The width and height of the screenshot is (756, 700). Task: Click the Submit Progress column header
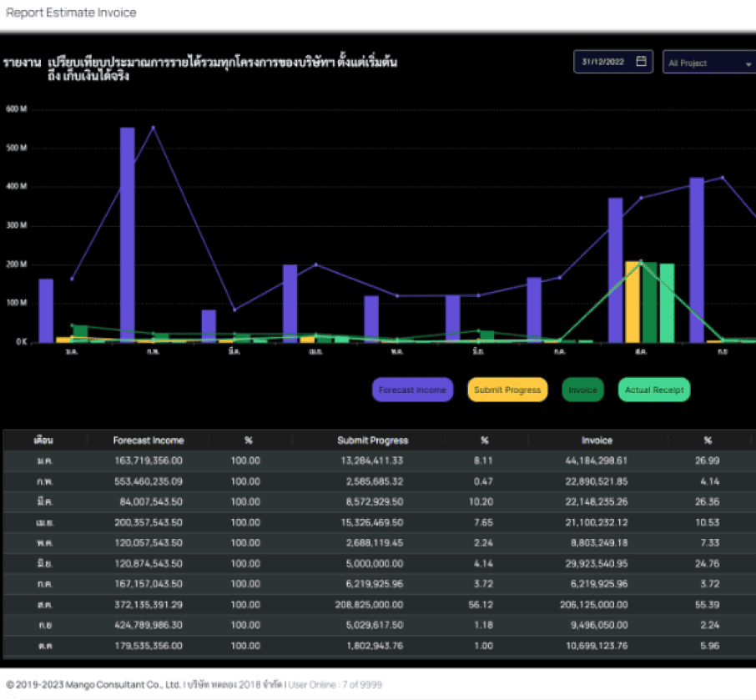click(372, 441)
